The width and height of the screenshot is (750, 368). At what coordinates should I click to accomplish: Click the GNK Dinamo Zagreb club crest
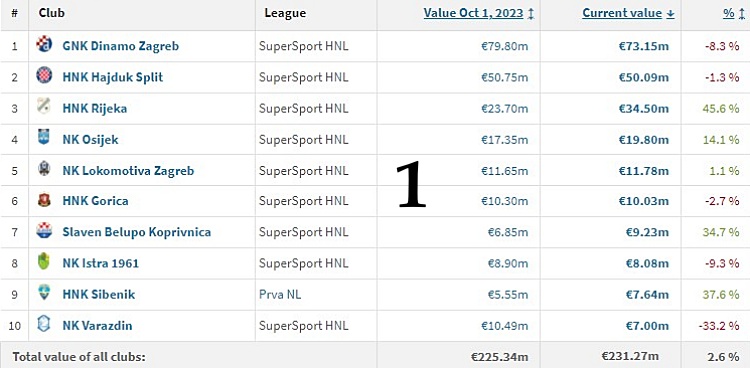(44, 45)
